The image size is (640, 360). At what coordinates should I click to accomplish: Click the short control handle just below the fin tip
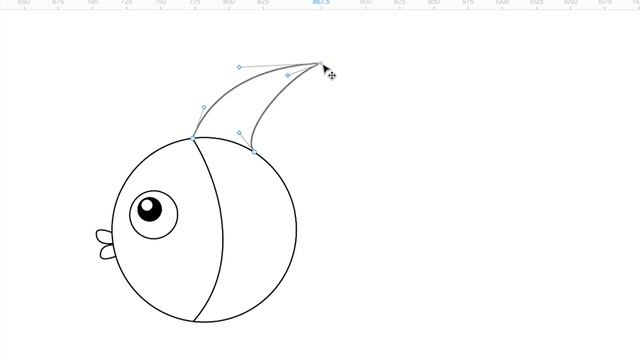point(288,75)
